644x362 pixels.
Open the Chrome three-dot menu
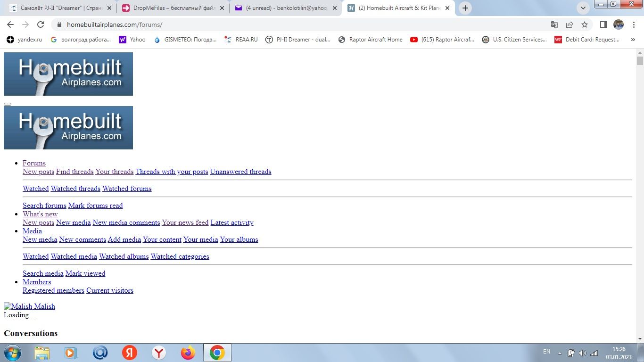pos(633,25)
